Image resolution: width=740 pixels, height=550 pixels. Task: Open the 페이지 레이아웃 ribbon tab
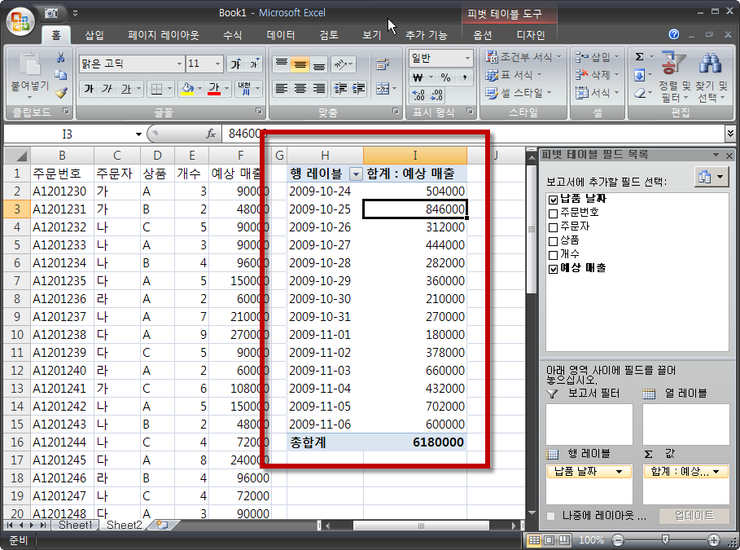coord(163,35)
